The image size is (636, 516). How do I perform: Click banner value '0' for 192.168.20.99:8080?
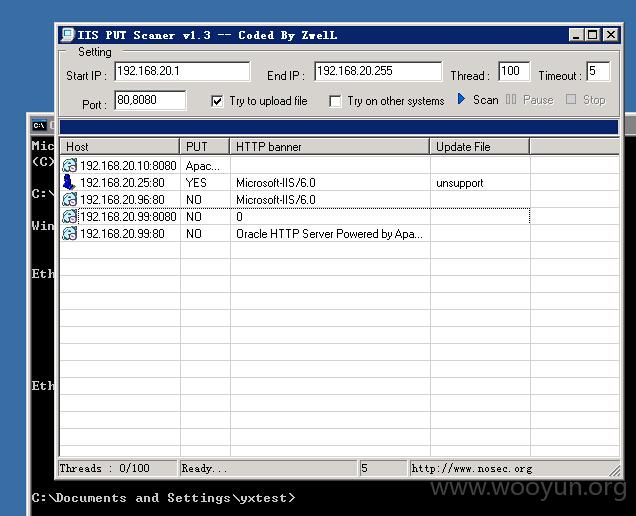(x=239, y=217)
